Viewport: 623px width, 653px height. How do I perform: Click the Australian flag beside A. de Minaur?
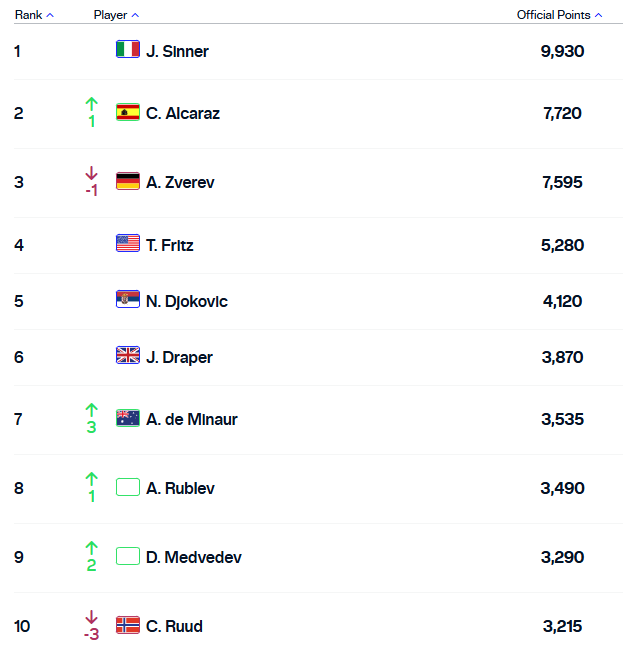127,418
